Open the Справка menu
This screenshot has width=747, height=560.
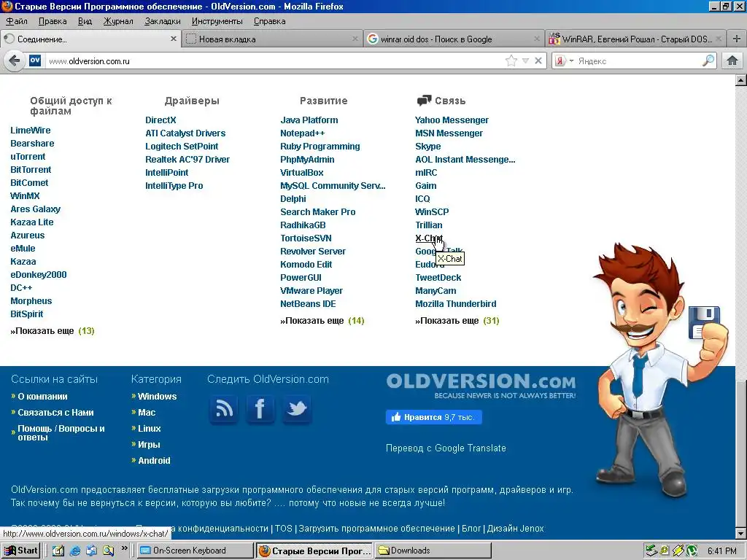point(270,21)
